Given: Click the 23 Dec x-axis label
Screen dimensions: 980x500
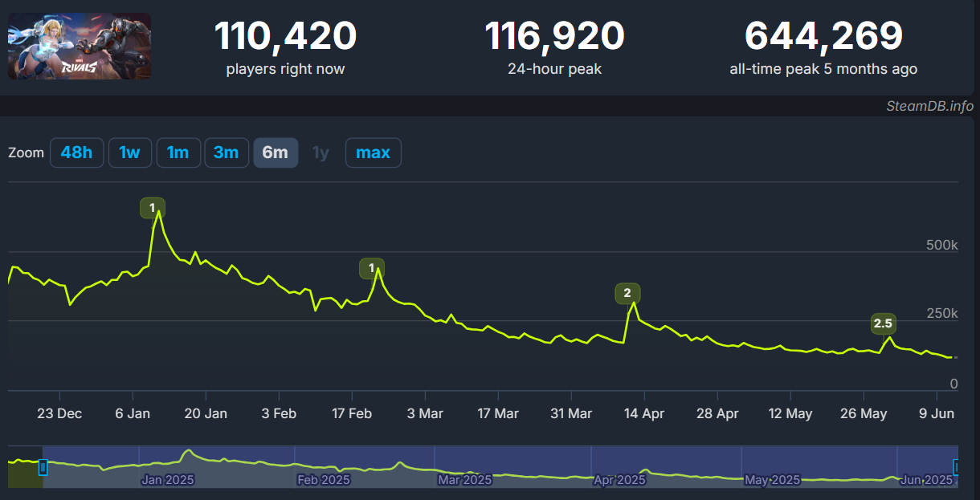Looking at the screenshot, I should click(59, 414).
